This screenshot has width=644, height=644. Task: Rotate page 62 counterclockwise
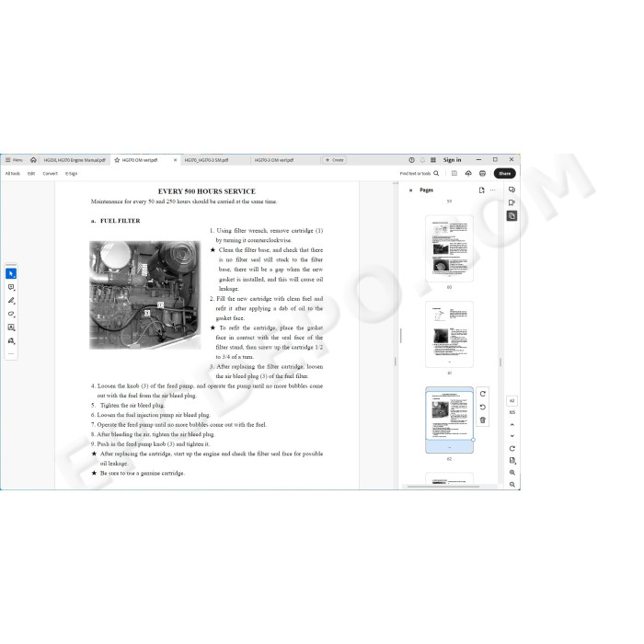483,407
